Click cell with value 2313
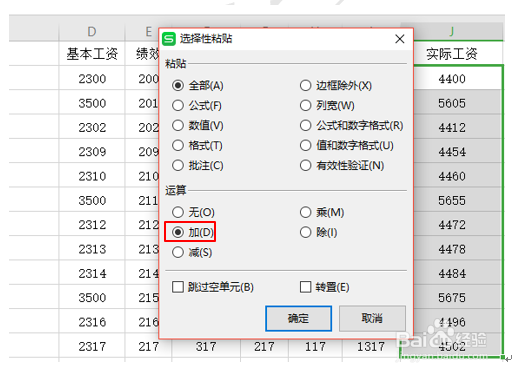This screenshot has height=374, width=516. click(x=92, y=249)
